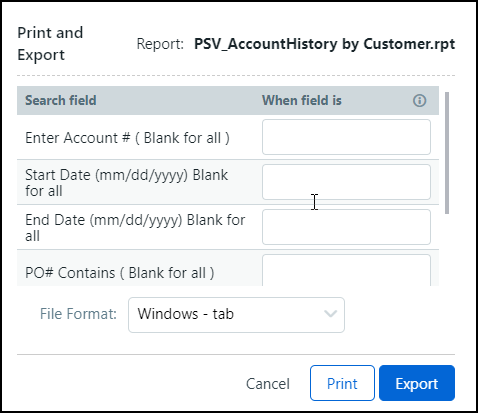Open the File Format dropdown

pyautogui.click(x=236, y=315)
